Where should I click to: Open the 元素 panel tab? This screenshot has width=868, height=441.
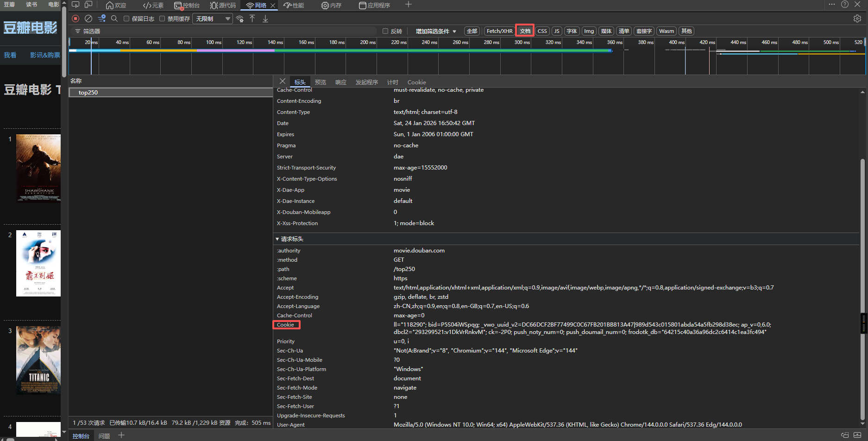(153, 5)
